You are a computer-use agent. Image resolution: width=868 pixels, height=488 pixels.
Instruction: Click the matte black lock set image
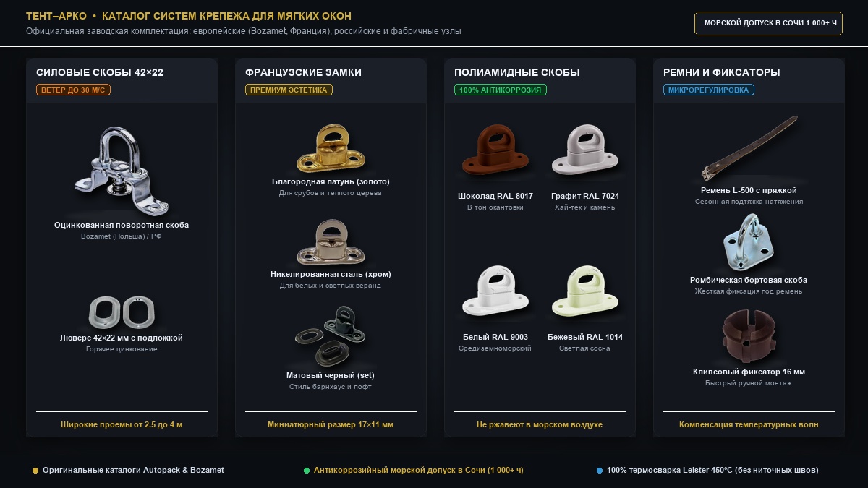point(330,336)
